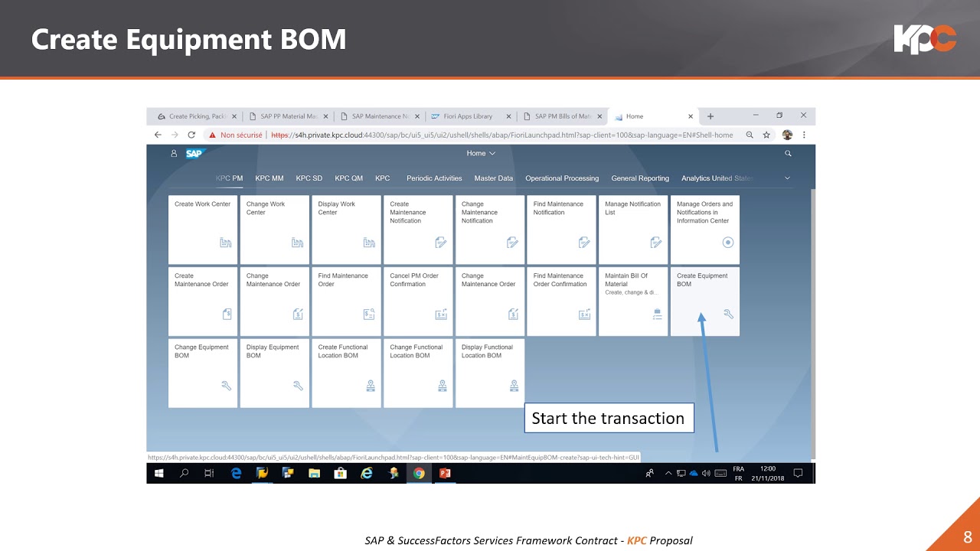Open the Maintain Bill Of Material tile
980x551 pixels.
633,302
